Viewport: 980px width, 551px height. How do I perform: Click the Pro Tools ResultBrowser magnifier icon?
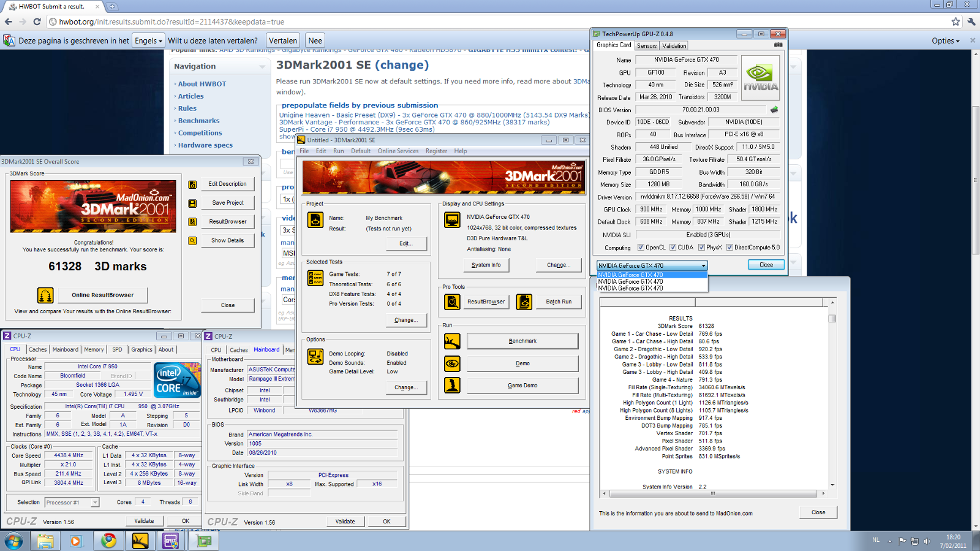[452, 302]
